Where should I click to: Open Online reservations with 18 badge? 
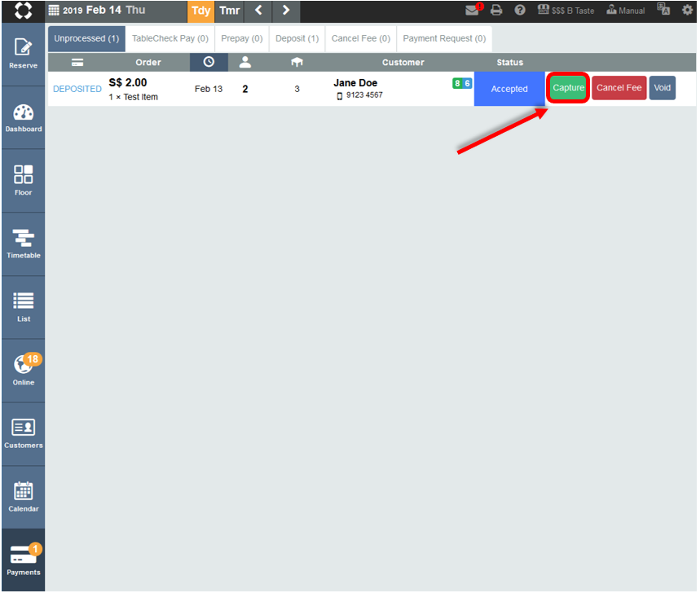pos(23,371)
